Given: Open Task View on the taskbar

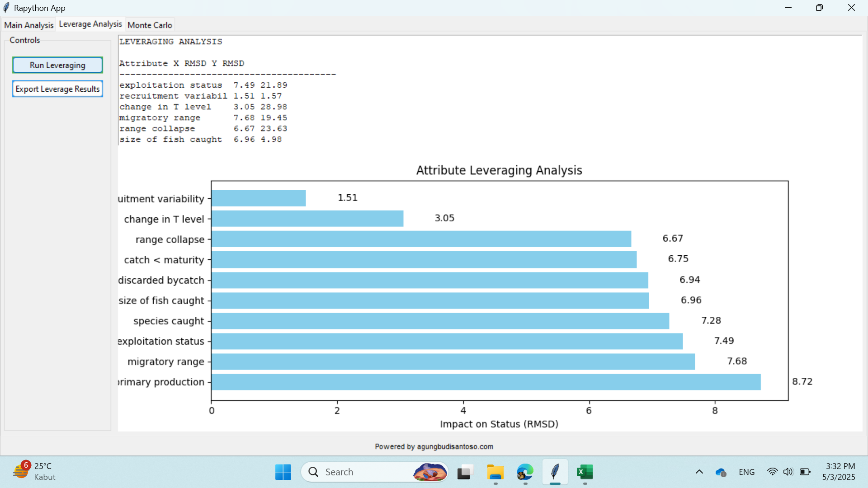Looking at the screenshot, I should (465, 472).
